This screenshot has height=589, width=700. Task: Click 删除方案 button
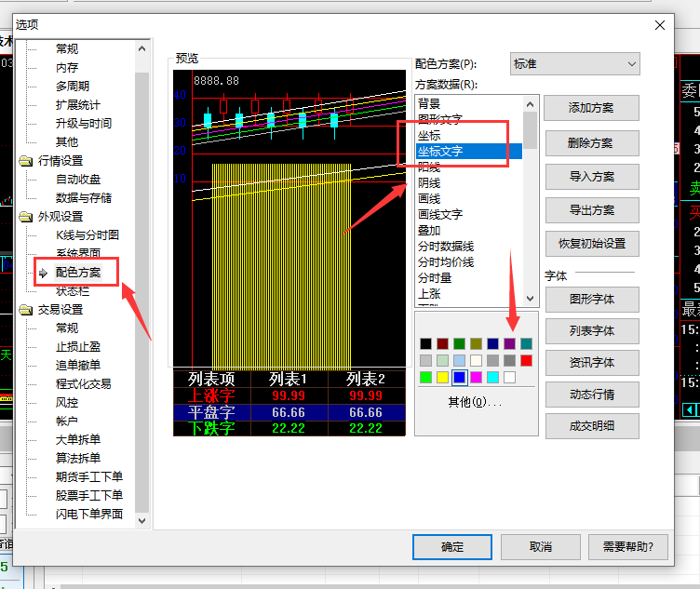(591, 143)
